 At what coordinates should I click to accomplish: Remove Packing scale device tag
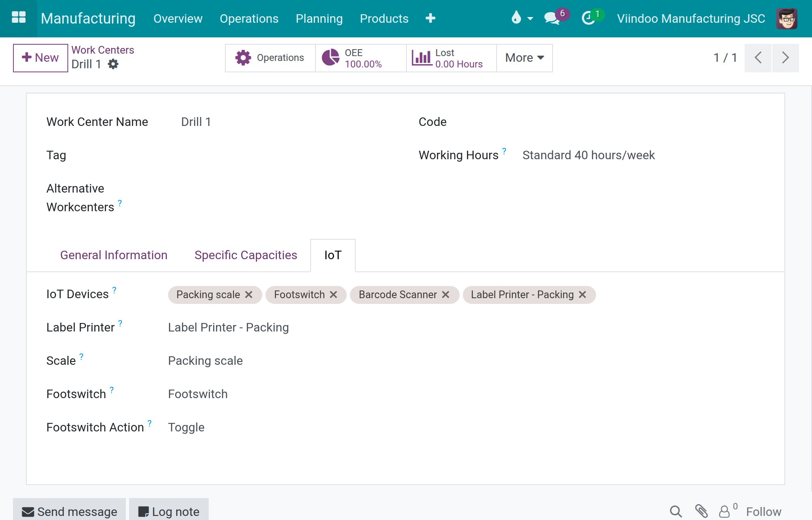click(249, 295)
